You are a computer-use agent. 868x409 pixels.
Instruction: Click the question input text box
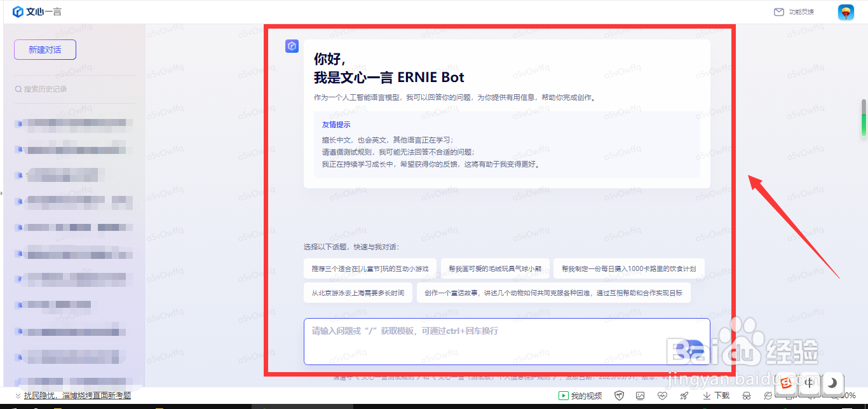(x=506, y=341)
